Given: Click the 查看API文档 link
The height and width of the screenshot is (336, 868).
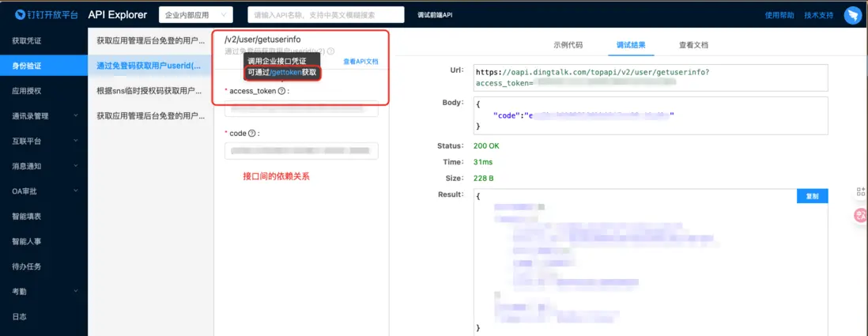Looking at the screenshot, I should pyautogui.click(x=360, y=62).
